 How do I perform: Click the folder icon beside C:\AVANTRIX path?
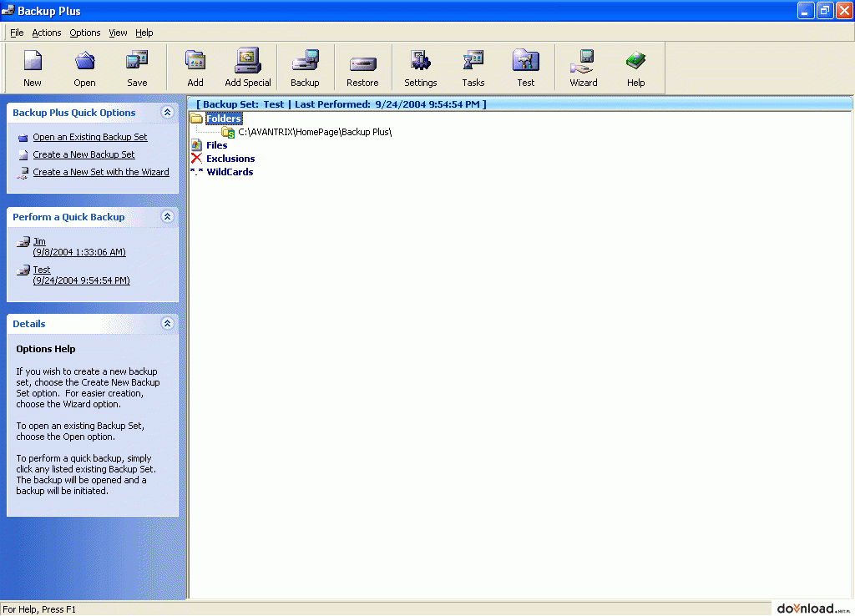[x=228, y=132]
